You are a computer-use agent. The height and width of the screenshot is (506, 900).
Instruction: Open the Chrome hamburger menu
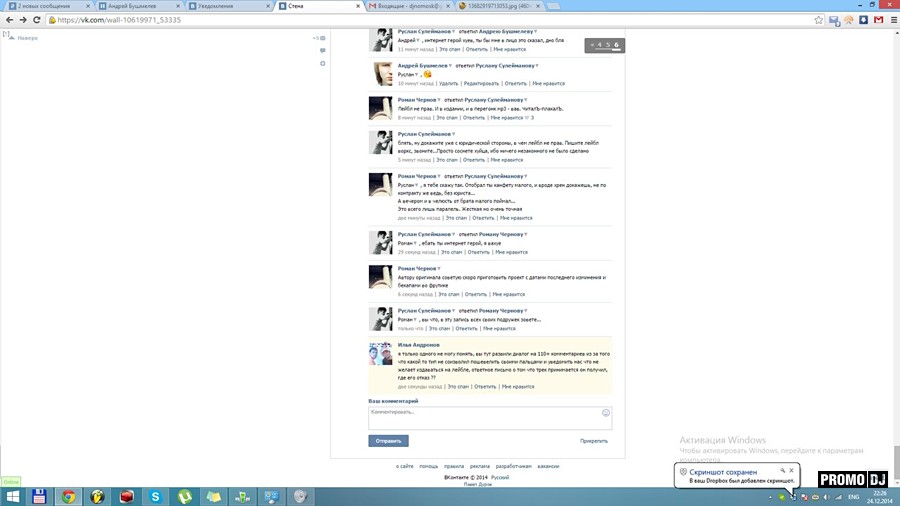pos(889,19)
